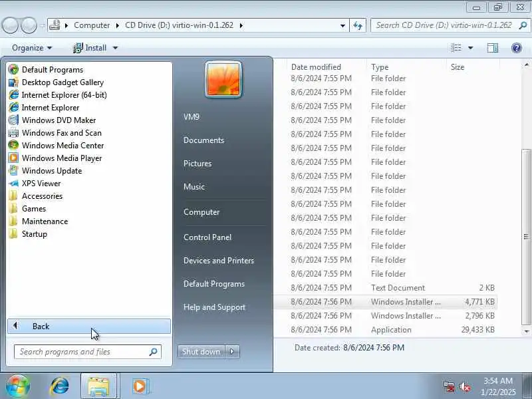Select the 29,433 KB Application row
Image resolution: width=532 pixels, height=399 pixels.
(386, 329)
